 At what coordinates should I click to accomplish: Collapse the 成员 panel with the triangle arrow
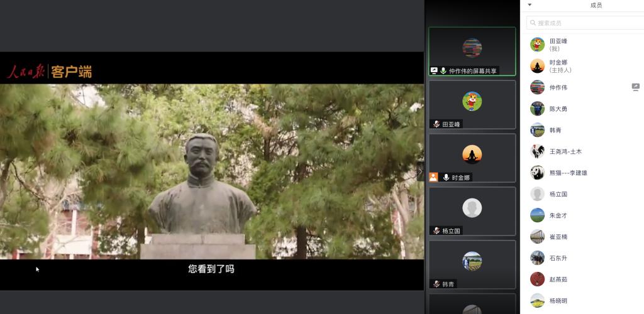point(530,5)
